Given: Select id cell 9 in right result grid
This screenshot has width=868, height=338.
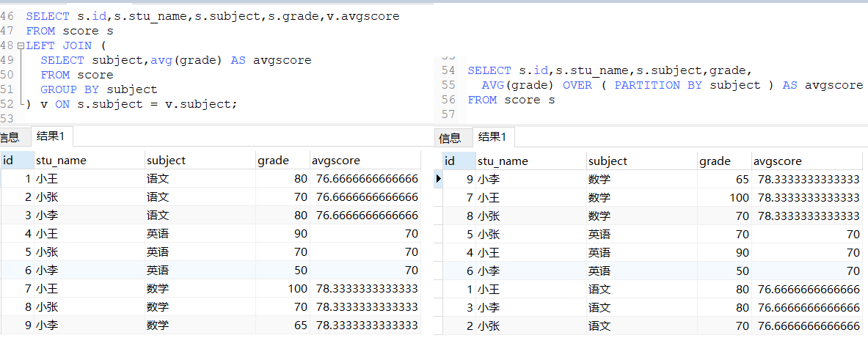Looking at the screenshot, I should pos(459,179).
